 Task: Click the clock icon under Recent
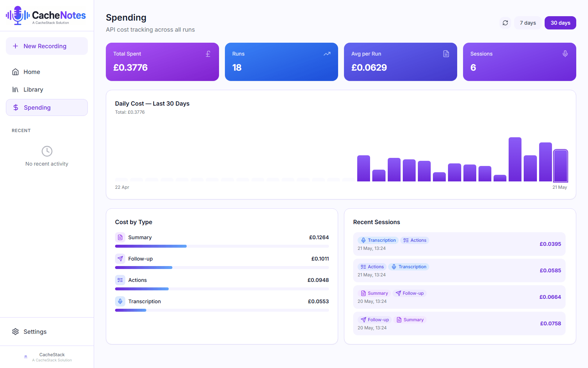[x=47, y=151]
